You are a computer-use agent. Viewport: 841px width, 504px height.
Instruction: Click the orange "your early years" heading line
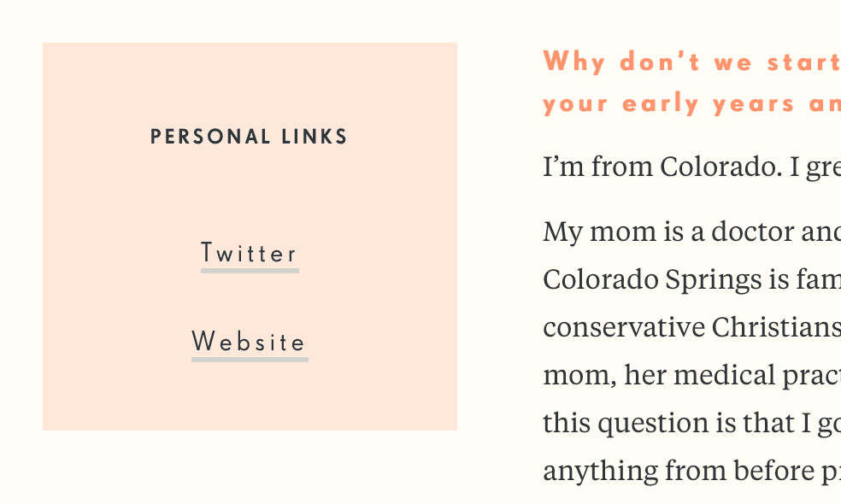(691, 104)
